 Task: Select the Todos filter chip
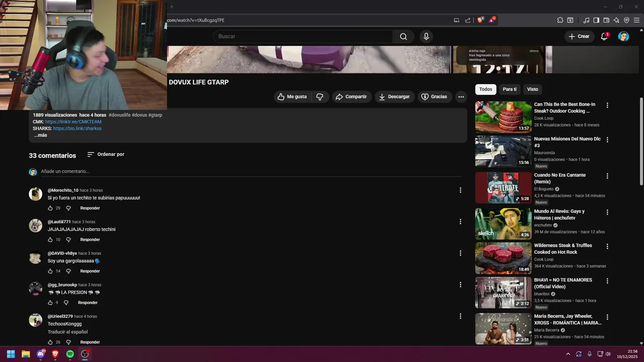486,89
